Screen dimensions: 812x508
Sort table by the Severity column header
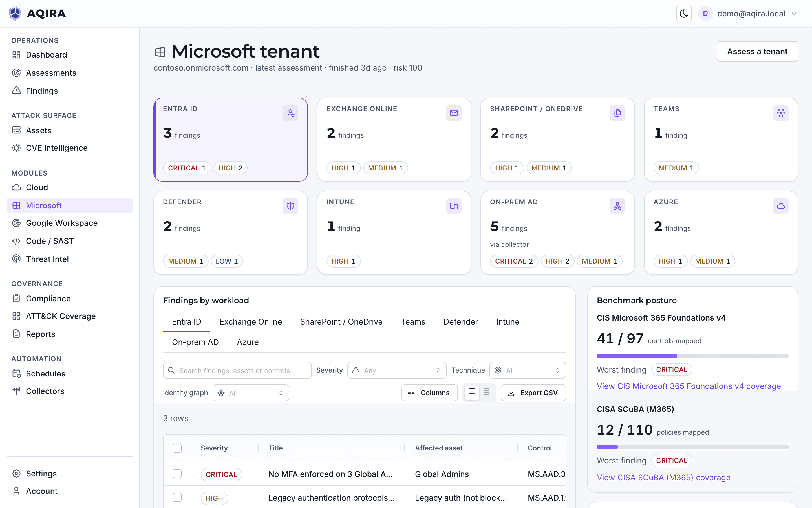214,448
